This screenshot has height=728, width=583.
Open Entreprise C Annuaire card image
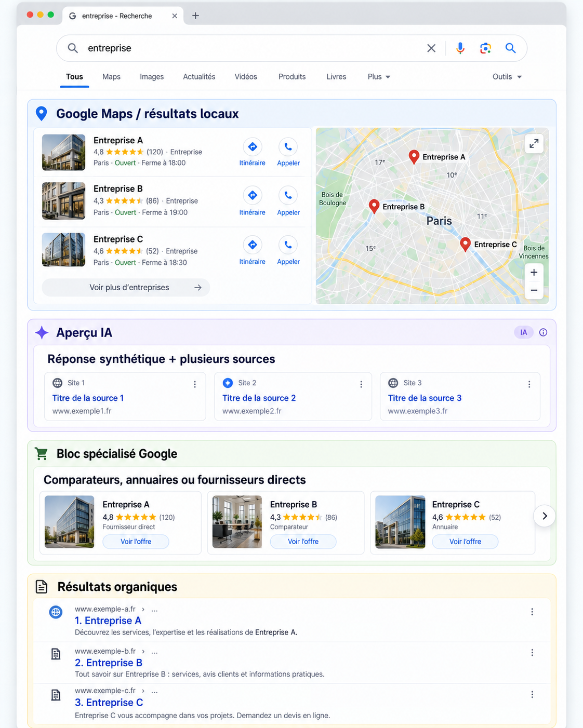[x=400, y=522]
